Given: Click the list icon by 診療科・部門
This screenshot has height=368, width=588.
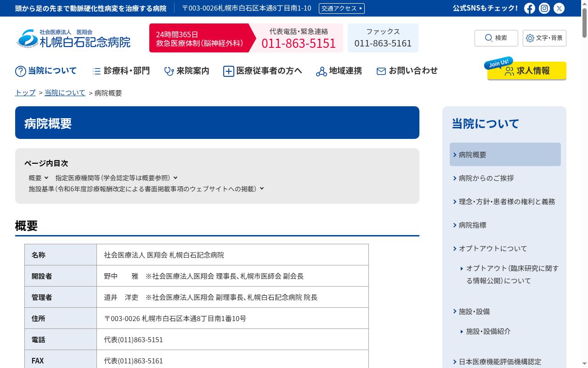Looking at the screenshot, I should click(x=96, y=71).
